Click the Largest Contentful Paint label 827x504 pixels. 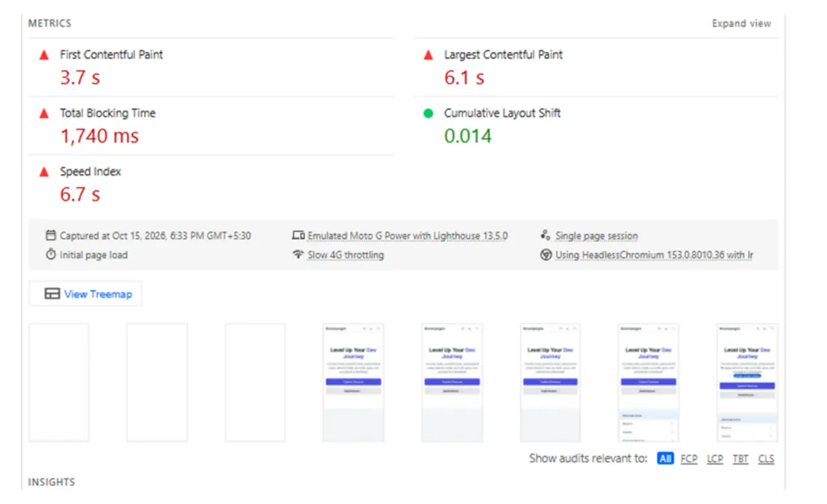pyautogui.click(x=503, y=55)
